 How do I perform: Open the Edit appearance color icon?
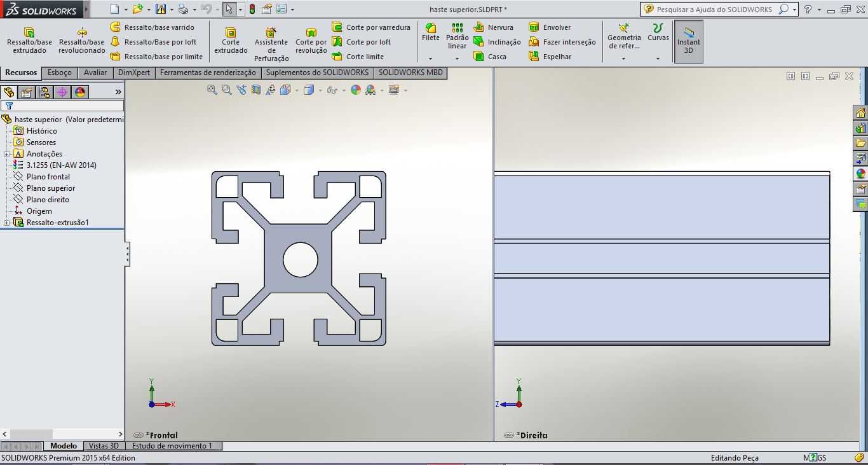[x=356, y=90]
